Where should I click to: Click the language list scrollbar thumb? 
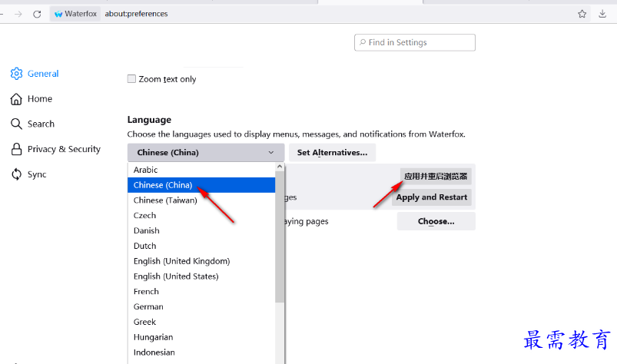[280, 237]
